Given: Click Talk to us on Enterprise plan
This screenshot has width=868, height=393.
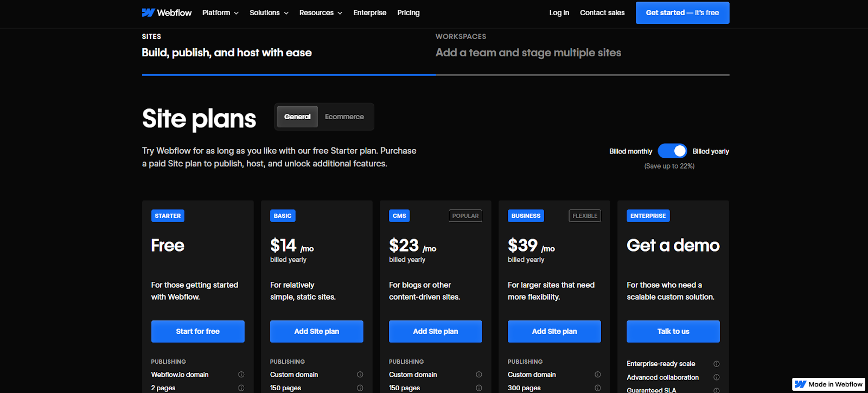Looking at the screenshot, I should [x=673, y=331].
